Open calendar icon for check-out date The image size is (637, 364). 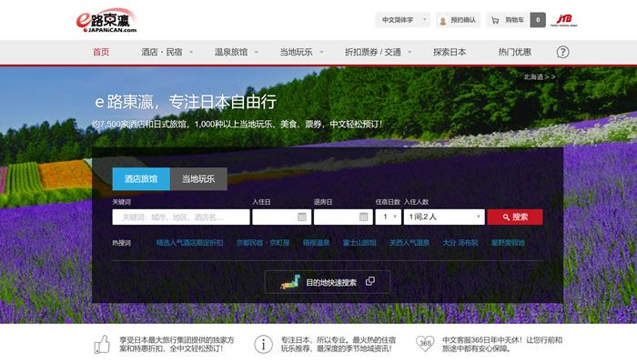pyautogui.click(x=364, y=217)
